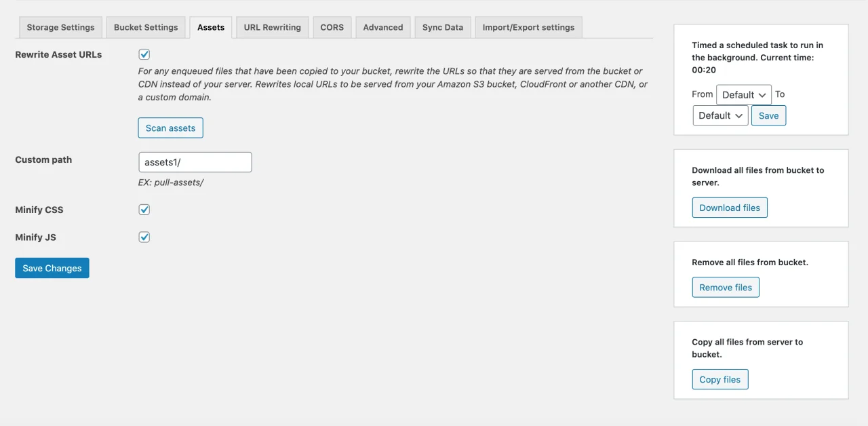Click the Custom path label
868x426 pixels.
click(x=43, y=159)
